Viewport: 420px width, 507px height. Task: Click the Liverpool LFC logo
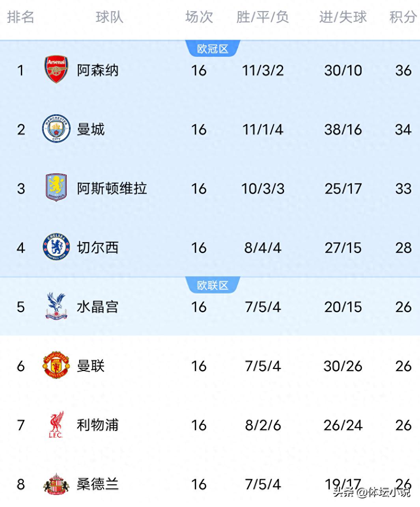pyautogui.click(x=56, y=425)
